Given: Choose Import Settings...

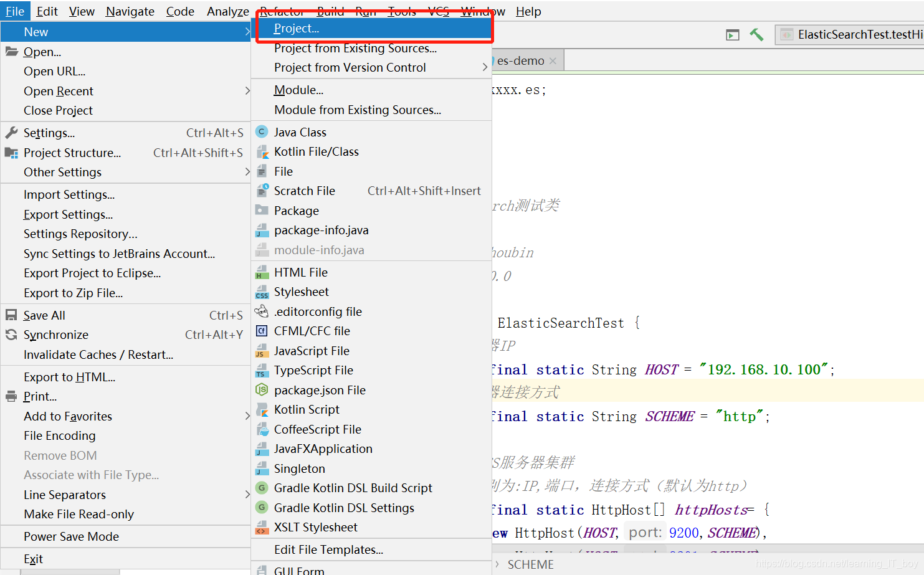Looking at the screenshot, I should tap(125, 194).
